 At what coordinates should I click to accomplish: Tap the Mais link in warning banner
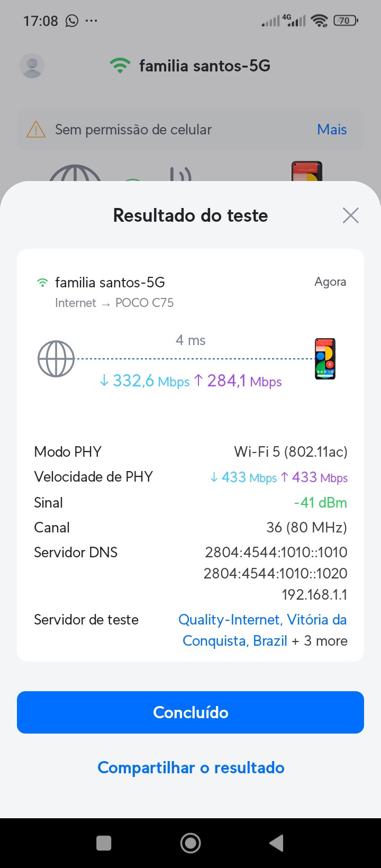pyautogui.click(x=332, y=130)
